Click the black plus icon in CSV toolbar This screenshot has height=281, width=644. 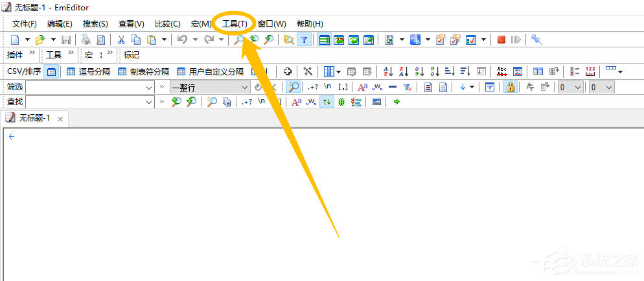288,71
